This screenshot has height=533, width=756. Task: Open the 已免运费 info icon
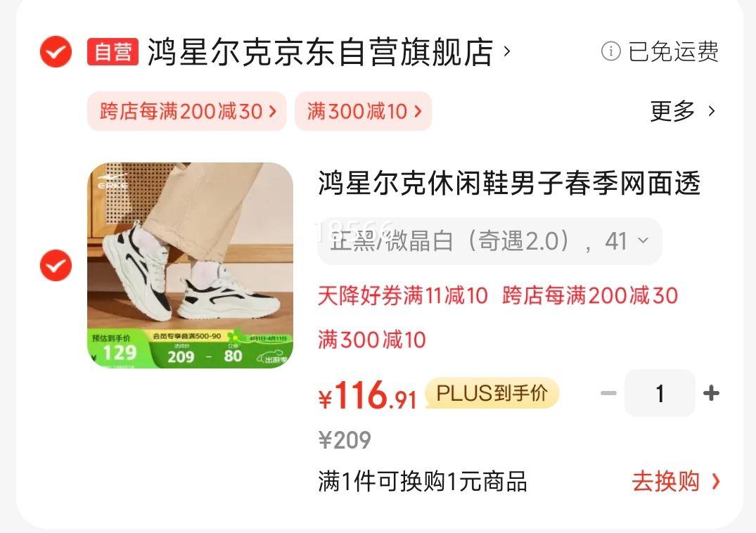click(611, 51)
